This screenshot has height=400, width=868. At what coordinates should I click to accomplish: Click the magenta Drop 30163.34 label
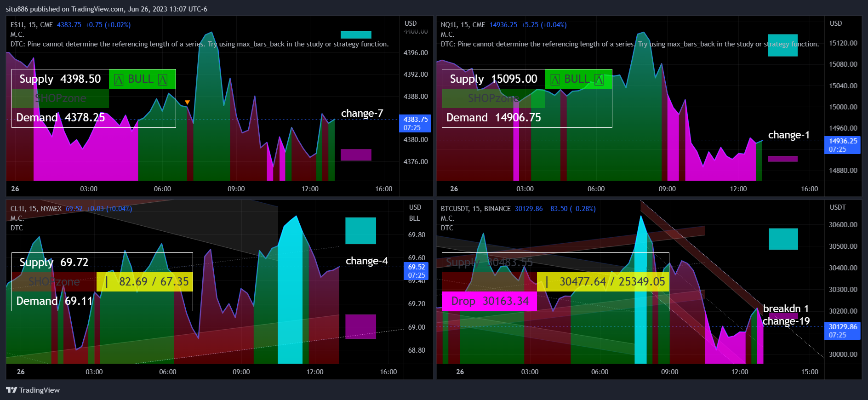489,301
